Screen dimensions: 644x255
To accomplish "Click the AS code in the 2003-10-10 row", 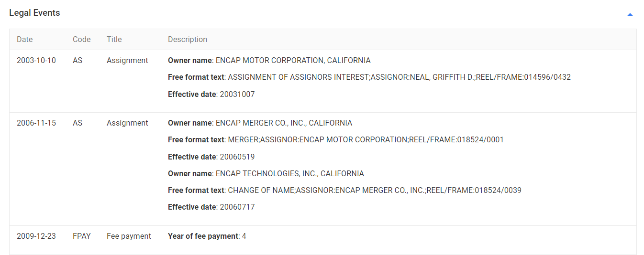I will pos(78,61).
